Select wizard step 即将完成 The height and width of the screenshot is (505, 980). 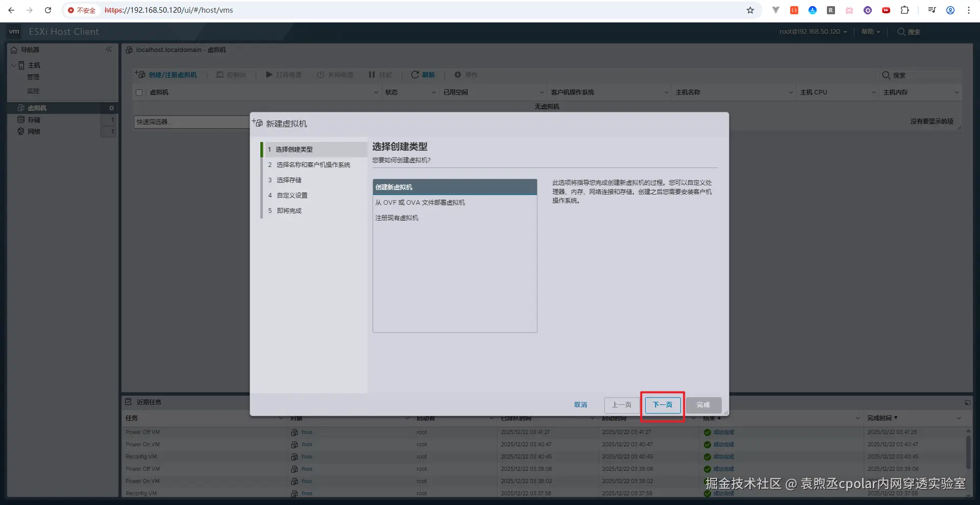(315, 211)
